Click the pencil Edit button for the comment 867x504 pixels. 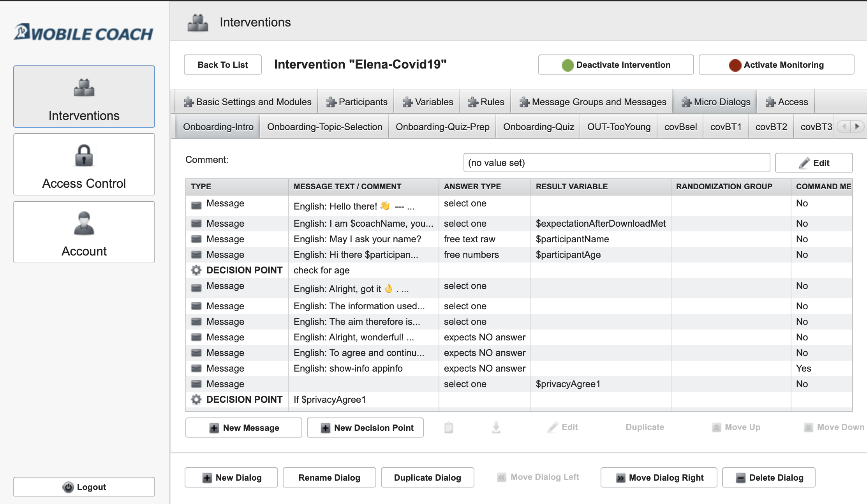pyautogui.click(x=814, y=163)
